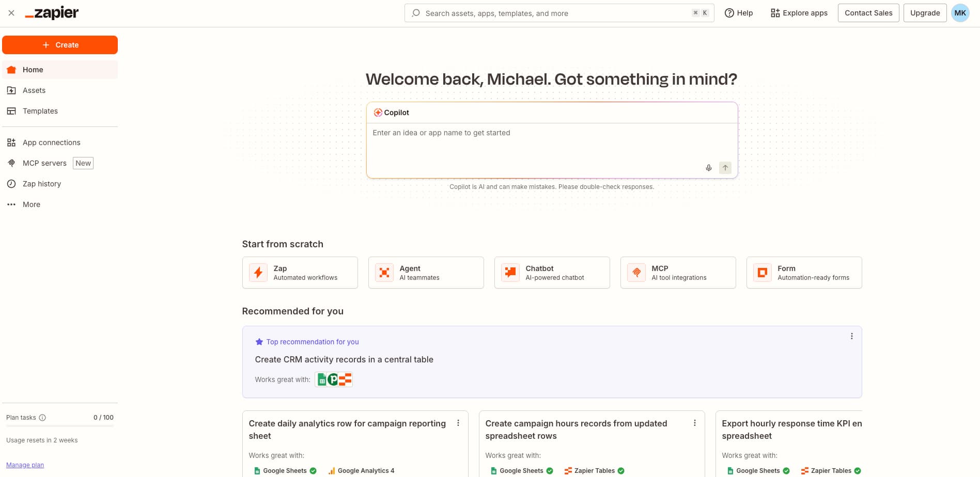
Task: Click the three-dot More icon
Action: [x=11, y=204]
